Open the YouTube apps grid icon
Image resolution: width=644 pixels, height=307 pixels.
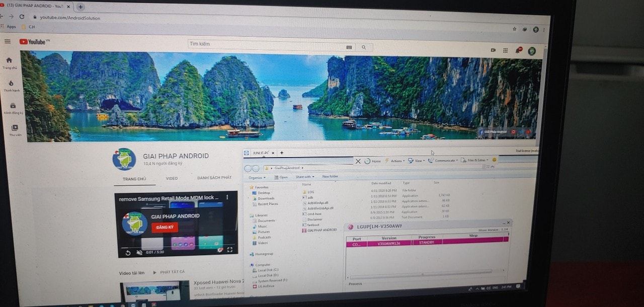click(x=505, y=50)
